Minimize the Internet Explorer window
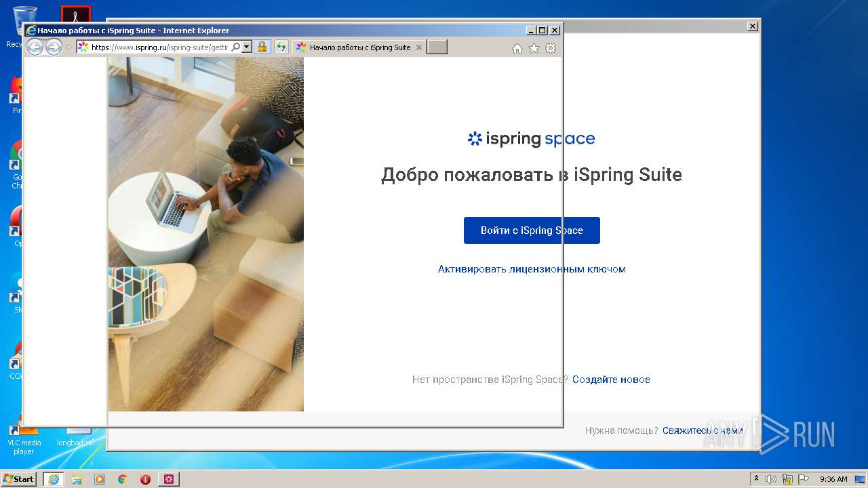The image size is (868, 488). 531,30
